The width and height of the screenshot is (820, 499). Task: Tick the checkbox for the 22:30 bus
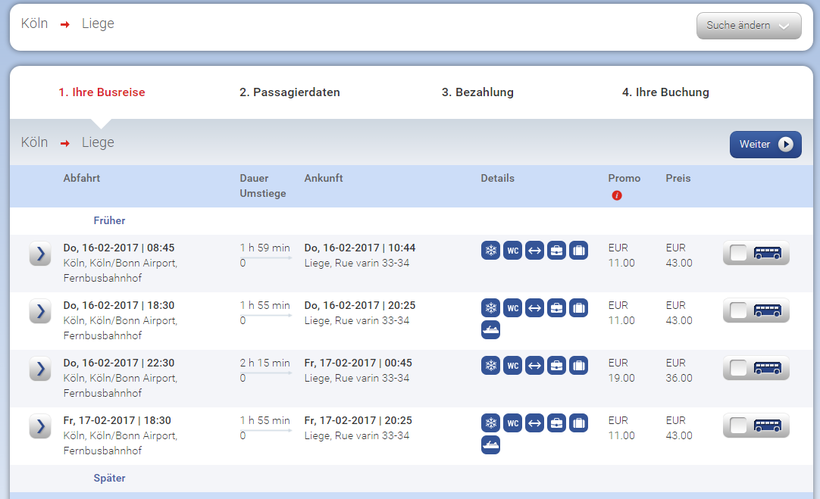pyautogui.click(x=739, y=369)
